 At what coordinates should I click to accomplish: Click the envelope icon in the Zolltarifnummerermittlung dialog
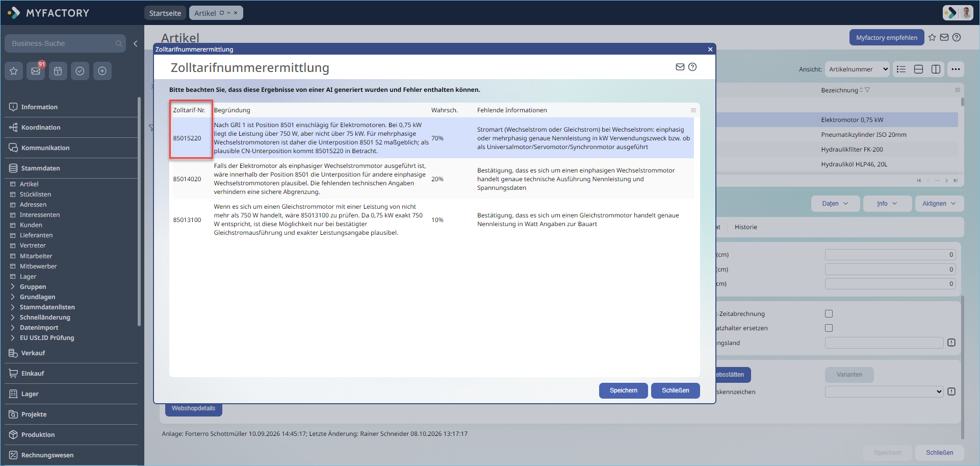[x=680, y=67]
